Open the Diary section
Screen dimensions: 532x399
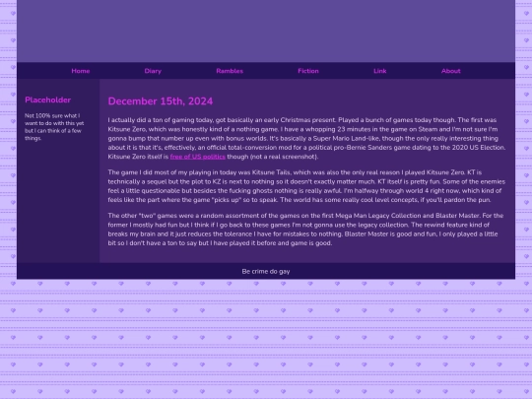pos(153,71)
